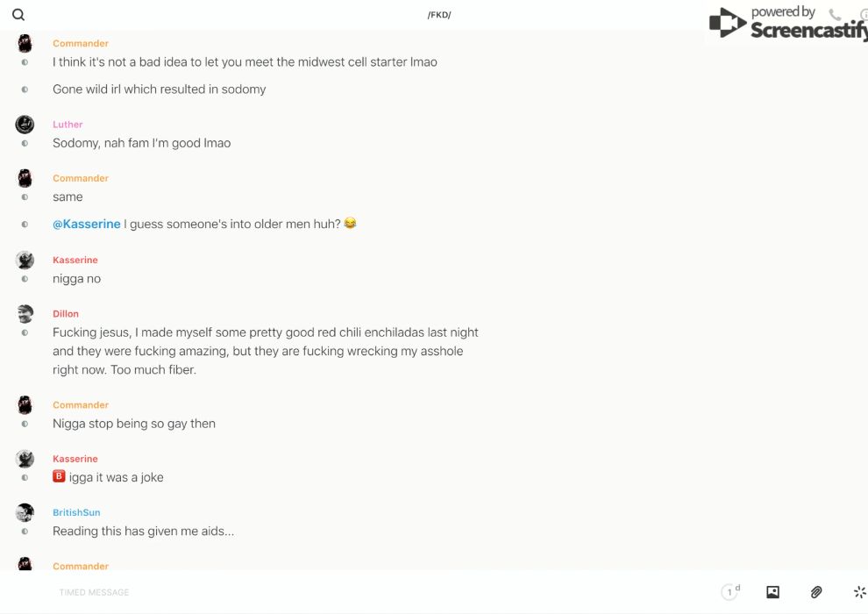868x614 pixels.
Task: Click timer indicator beside 'Reading this' message
Action: tap(25, 532)
